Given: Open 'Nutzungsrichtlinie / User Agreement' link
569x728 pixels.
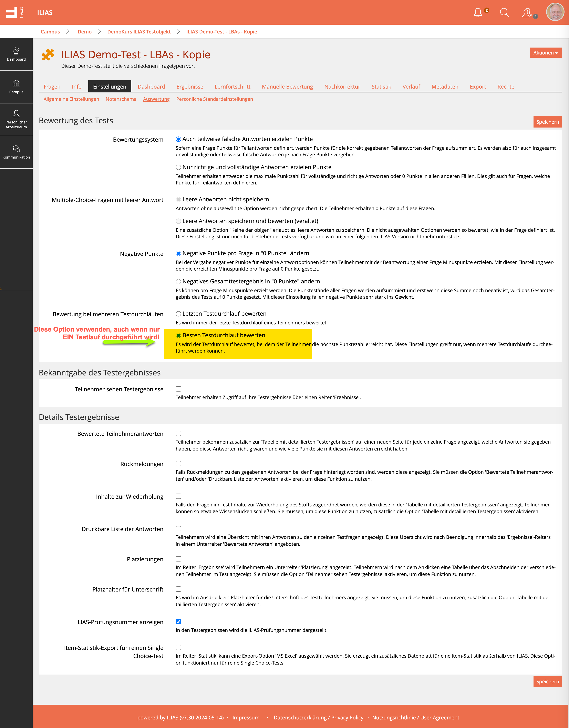Looking at the screenshot, I should 415,717.
